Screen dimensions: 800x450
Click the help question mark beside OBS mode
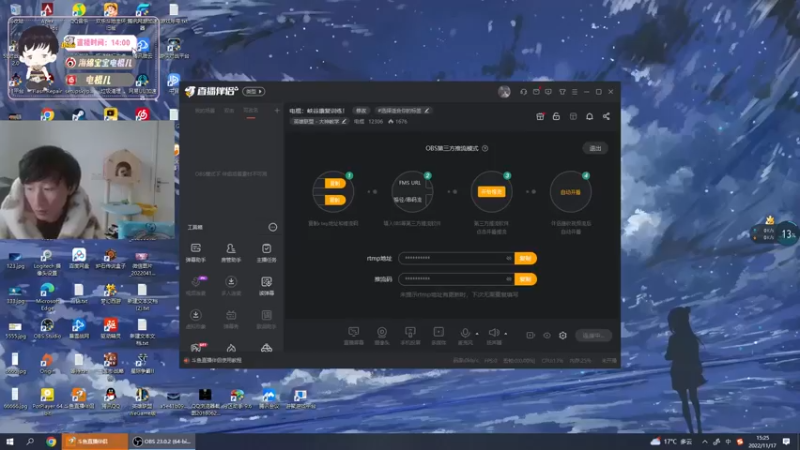coord(485,148)
